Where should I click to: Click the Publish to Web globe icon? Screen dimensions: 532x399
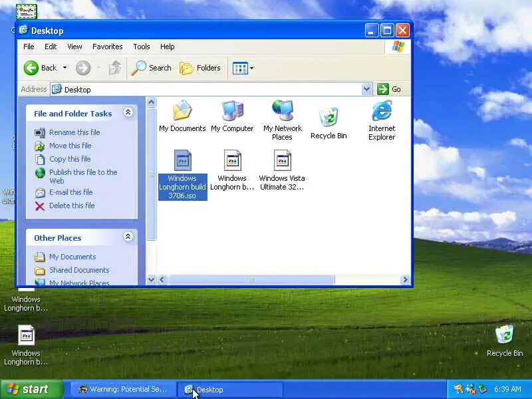pos(40,173)
